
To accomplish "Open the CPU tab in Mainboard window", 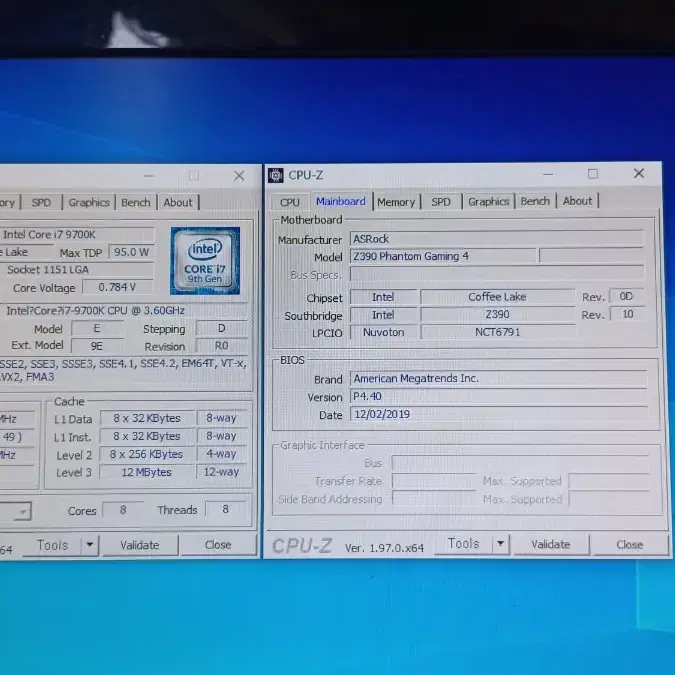I will (289, 202).
